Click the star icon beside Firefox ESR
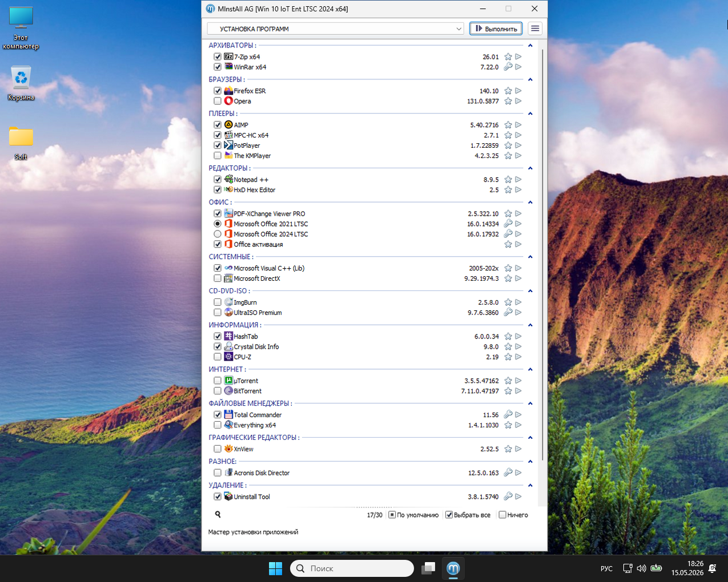 click(x=508, y=91)
